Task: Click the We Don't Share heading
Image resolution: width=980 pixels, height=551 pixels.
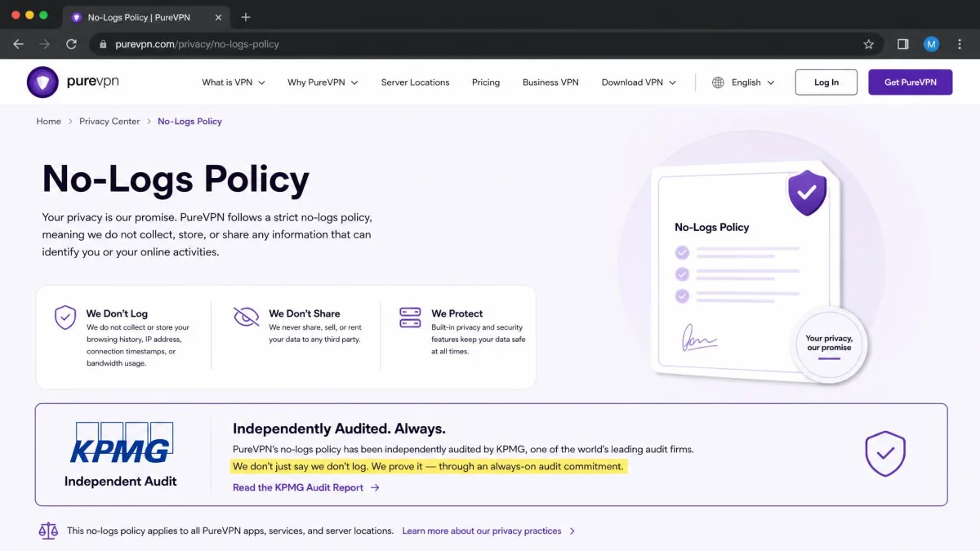Action: [305, 313]
